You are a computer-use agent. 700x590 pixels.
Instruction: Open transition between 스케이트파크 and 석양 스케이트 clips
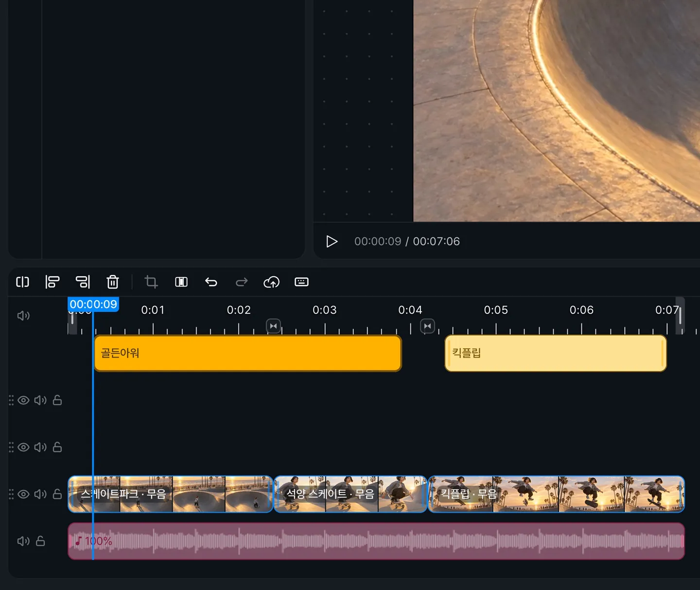(274, 326)
